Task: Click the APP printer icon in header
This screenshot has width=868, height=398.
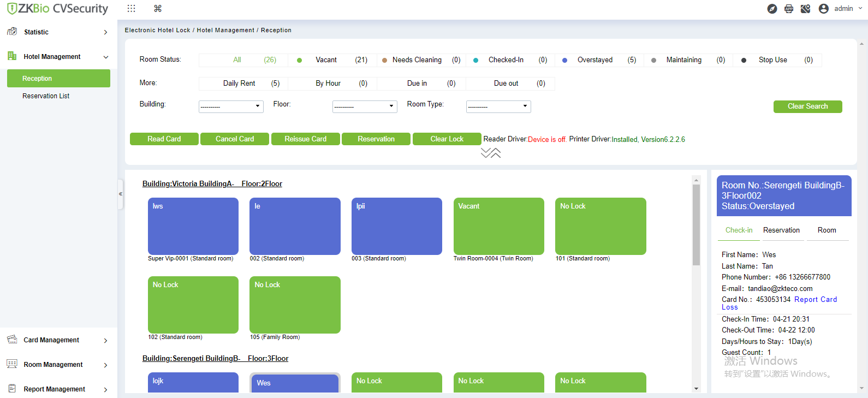Action: (789, 9)
